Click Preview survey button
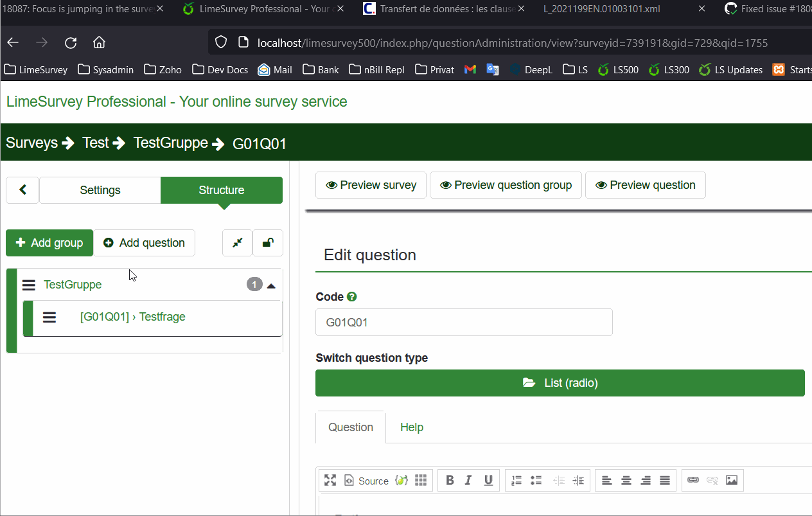 pyautogui.click(x=371, y=185)
